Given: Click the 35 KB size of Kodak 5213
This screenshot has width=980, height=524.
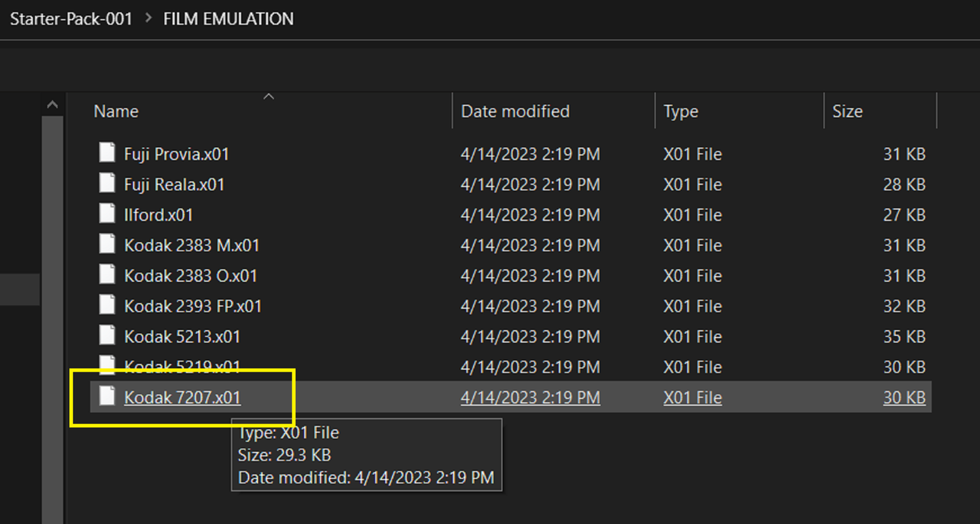Looking at the screenshot, I should pyautogui.click(x=904, y=337).
